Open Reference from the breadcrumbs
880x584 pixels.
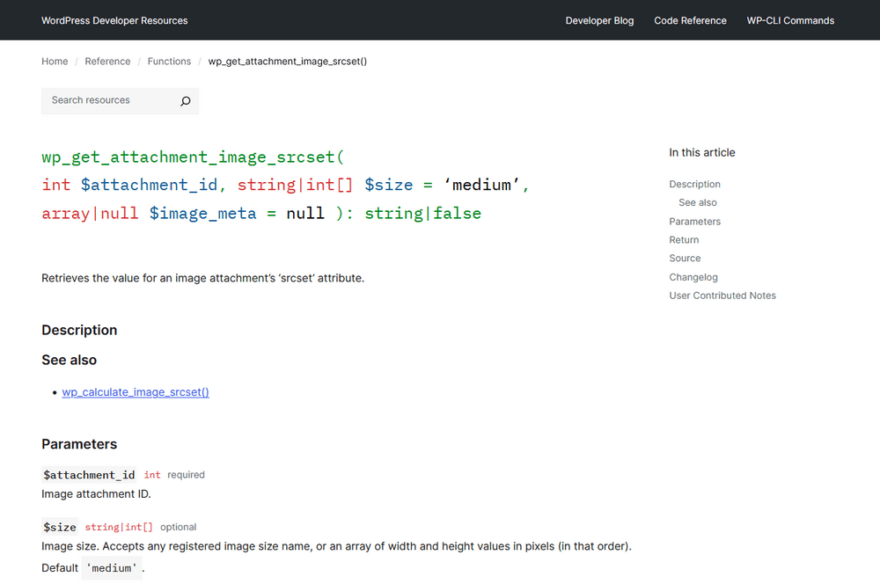coord(107,61)
